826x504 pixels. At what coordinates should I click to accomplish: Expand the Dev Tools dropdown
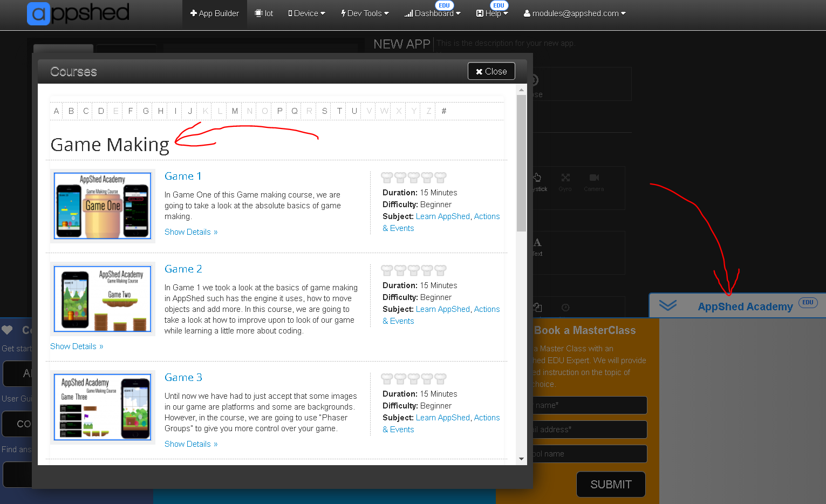[365, 13]
